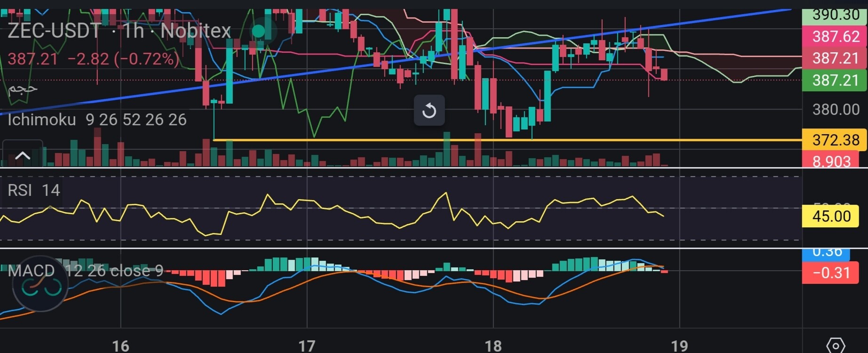Screen dimensions: 868x353
Task: Select the 387.21 green current price tag
Action: coord(834,80)
